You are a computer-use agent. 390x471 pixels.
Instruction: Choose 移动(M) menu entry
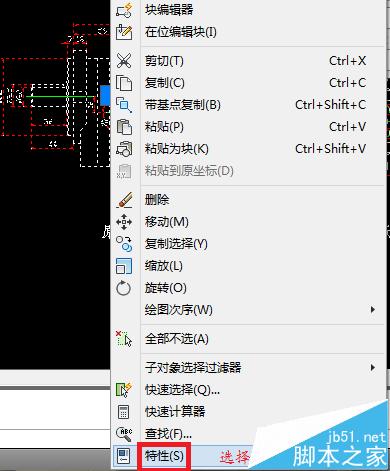[166, 222]
